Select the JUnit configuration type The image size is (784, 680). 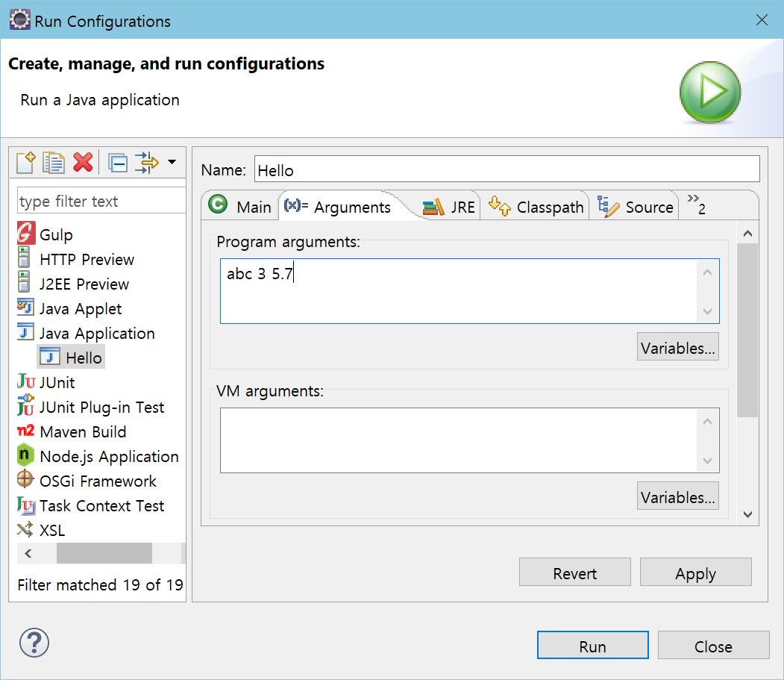[46, 382]
